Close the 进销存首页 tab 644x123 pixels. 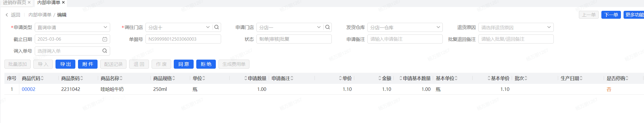pyautogui.click(x=29, y=2)
